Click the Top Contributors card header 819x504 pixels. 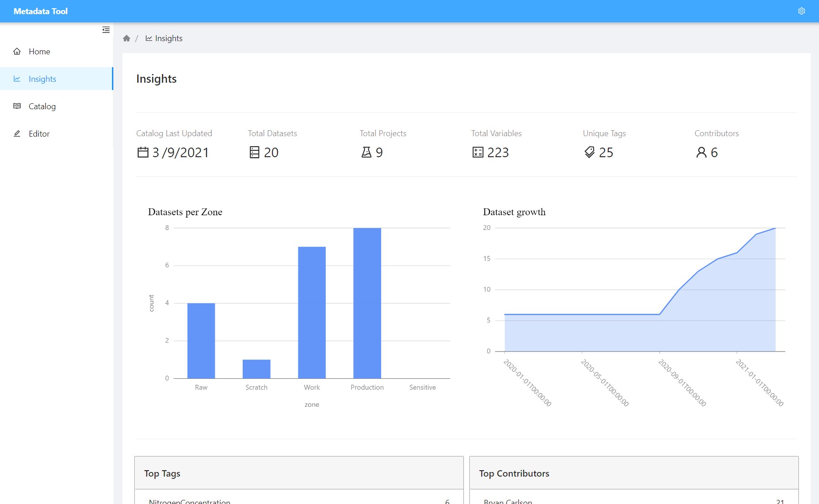point(634,473)
